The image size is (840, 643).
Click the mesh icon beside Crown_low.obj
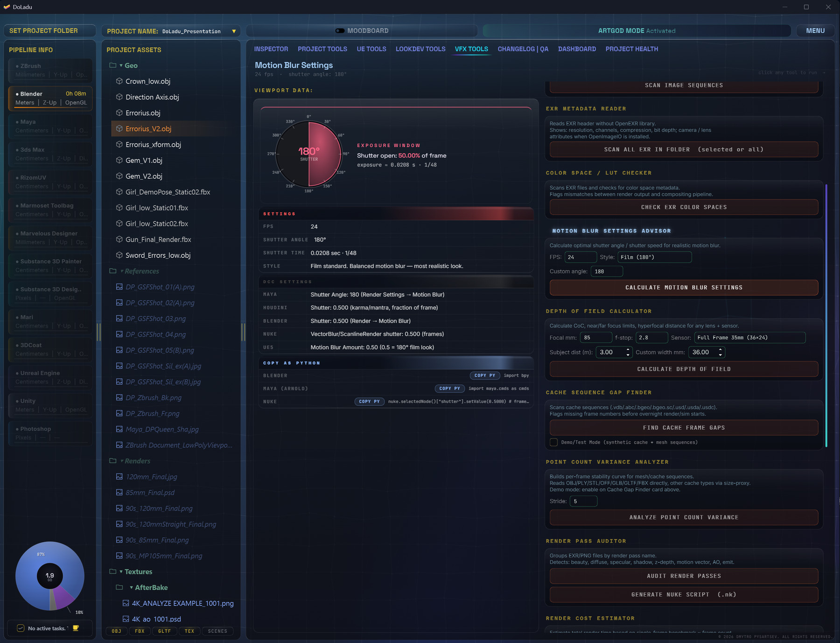coord(119,81)
